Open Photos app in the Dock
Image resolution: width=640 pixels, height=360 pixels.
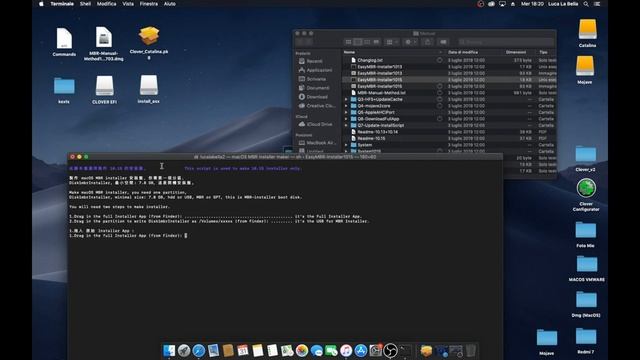coord(302,350)
